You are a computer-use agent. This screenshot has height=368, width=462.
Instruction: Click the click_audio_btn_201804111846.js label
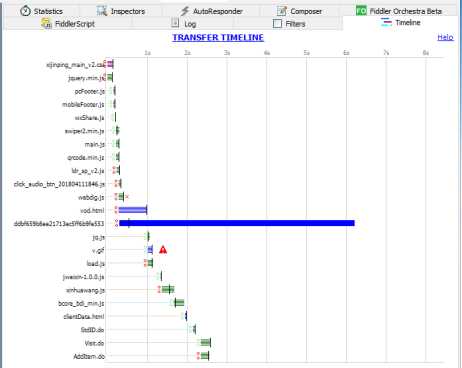[x=59, y=184]
